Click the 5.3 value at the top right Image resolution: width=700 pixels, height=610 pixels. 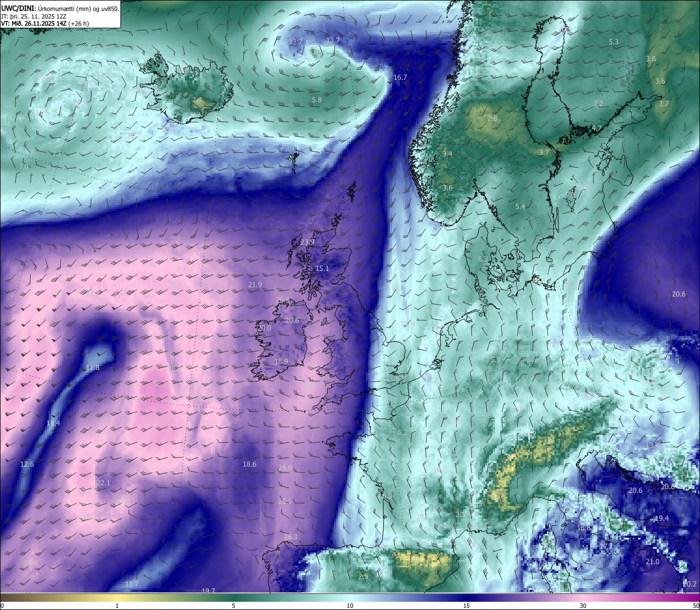coord(614,42)
